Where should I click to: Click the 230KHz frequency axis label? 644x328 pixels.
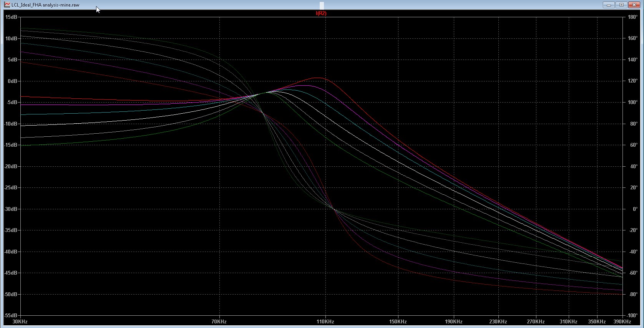pos(498,322)
